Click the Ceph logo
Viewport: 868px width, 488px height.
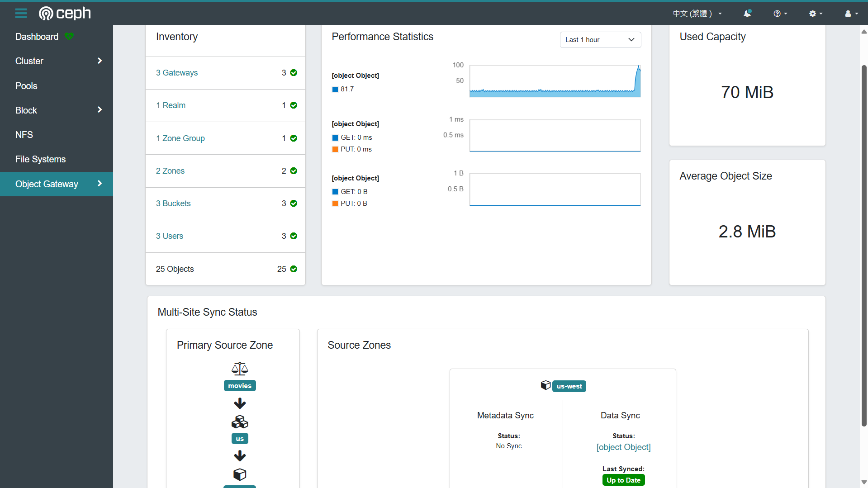pos(65,13)
